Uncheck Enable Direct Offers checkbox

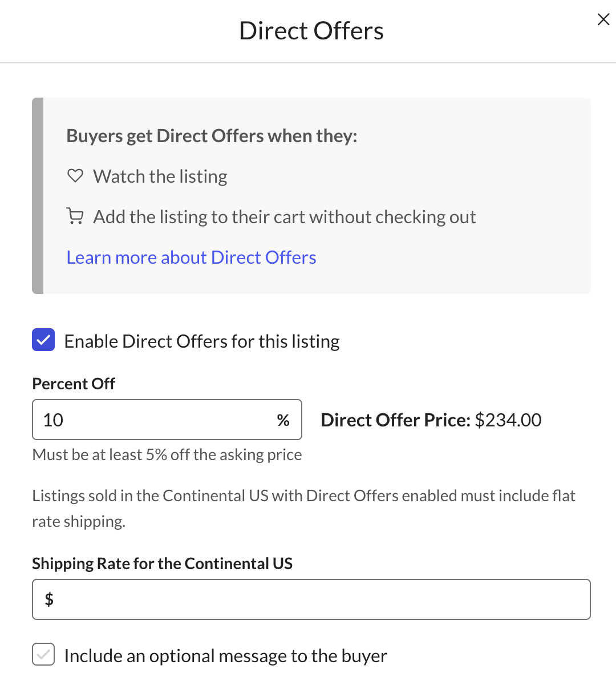point(43,340)
